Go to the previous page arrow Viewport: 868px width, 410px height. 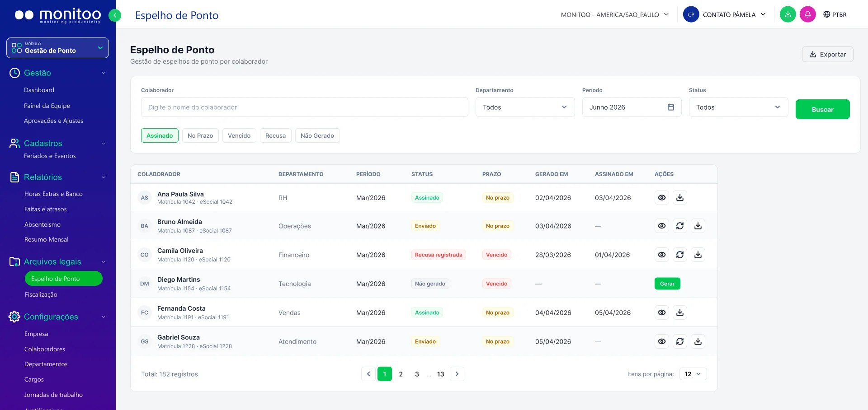(x=368, y=374)
